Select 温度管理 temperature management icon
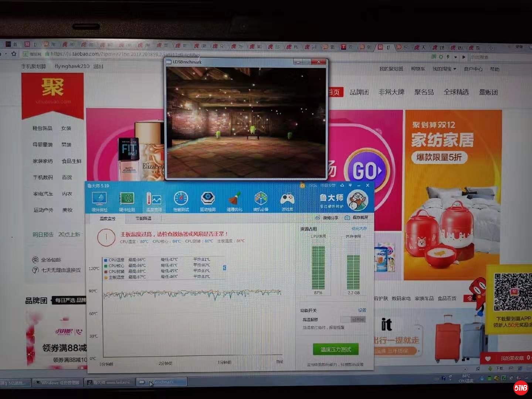The width and height of the screenshot is (532, 399). click(154, 201)
